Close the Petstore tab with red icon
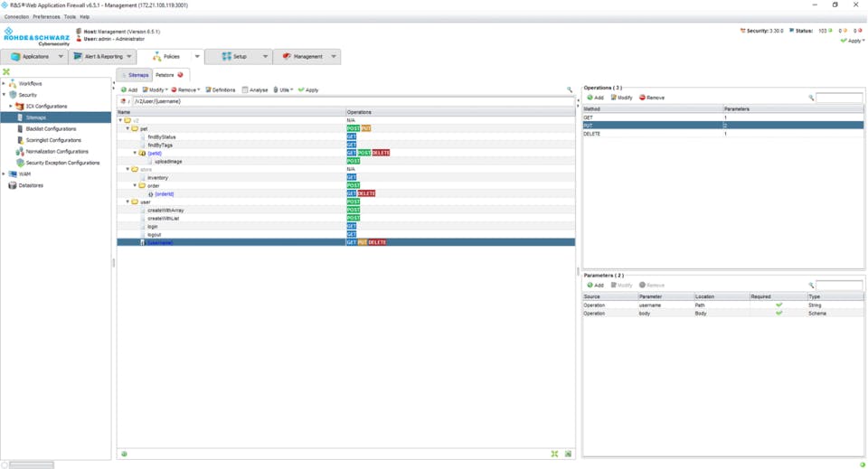The image size is (868, 469). coord(181,75)
